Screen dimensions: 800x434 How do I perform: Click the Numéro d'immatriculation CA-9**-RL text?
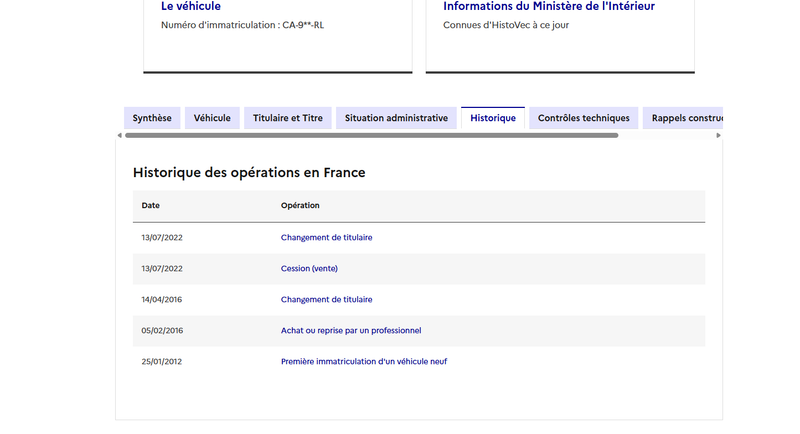(242, 25)
